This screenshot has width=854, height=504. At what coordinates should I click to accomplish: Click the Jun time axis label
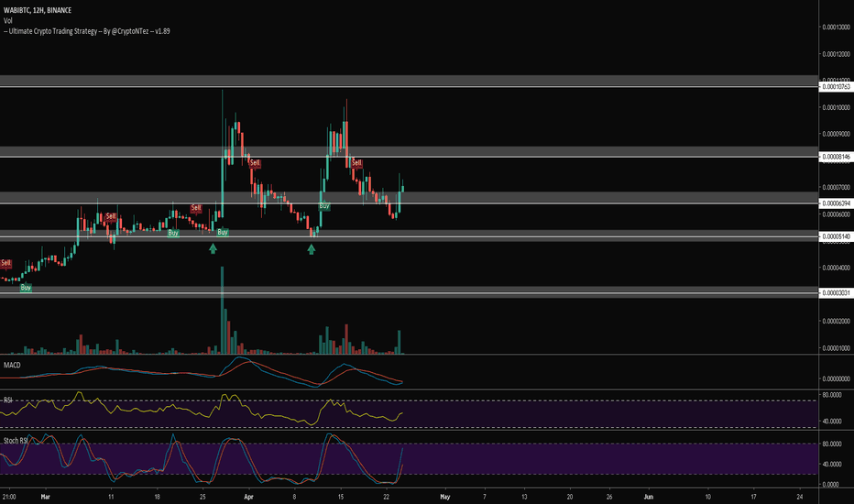pos(649,497)
